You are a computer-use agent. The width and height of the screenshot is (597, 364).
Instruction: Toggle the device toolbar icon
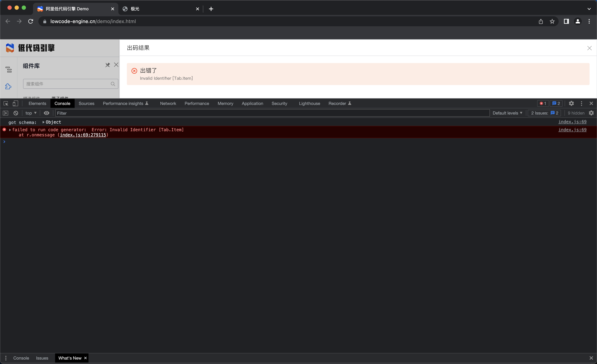click(x=15, y=103)
